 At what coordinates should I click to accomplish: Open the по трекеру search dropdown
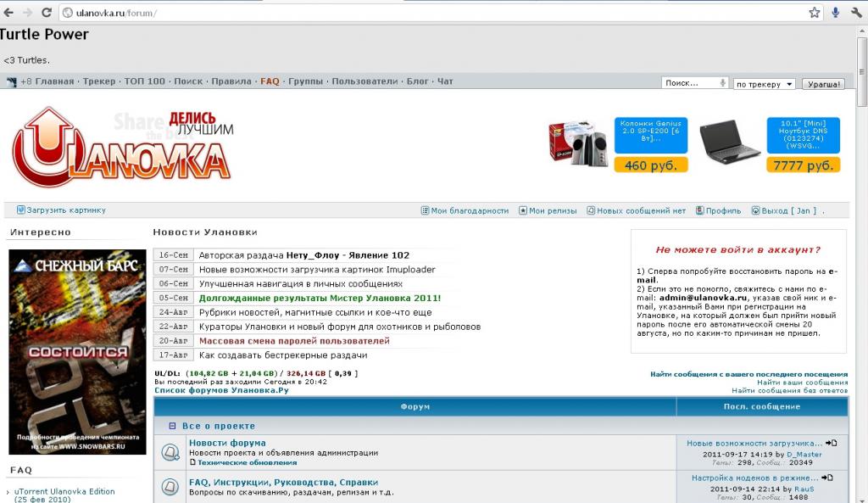coord(764,84)
